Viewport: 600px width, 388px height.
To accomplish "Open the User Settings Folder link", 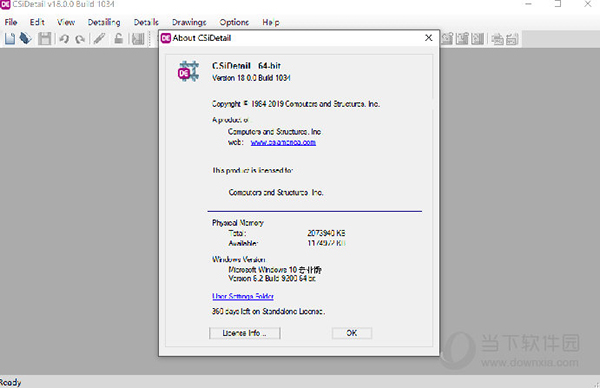I will (243, 296).
